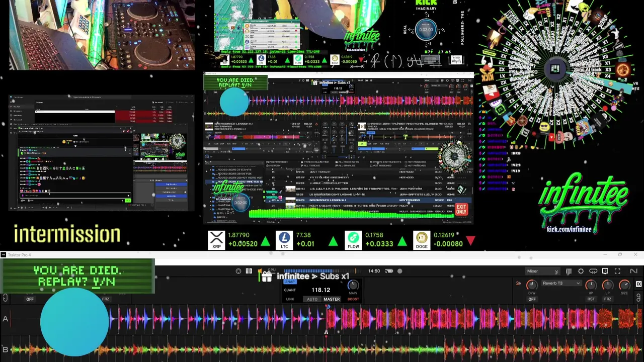Click the Traktor Pro 4 title bar app icon
This screenshot has width=644, height=362.
(4, 255)
